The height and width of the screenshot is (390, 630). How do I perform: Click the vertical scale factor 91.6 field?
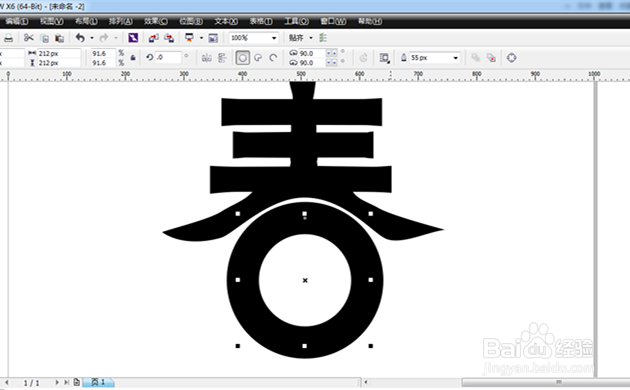tap(103, 63)
